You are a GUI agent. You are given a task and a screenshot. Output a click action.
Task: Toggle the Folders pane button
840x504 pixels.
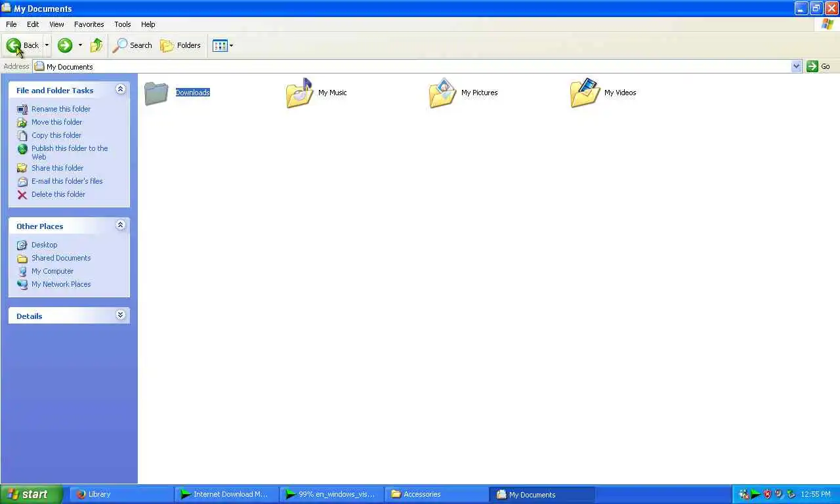pos(180,45)
